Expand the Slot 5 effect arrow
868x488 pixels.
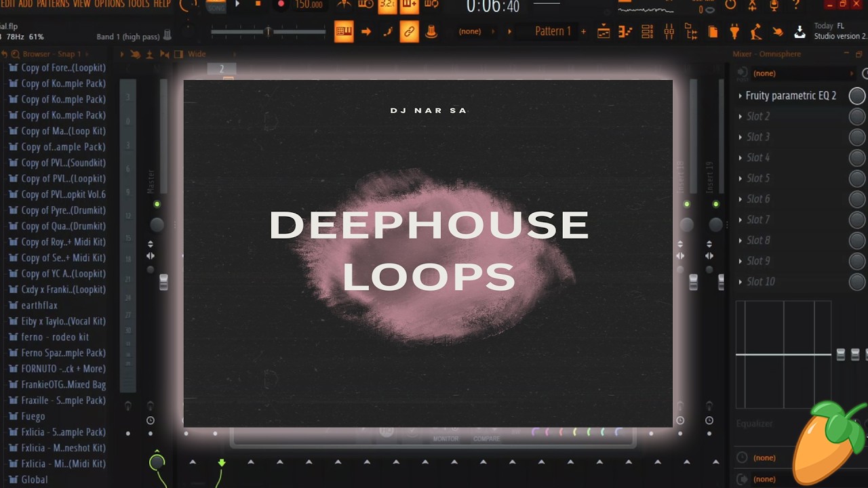coord(740,178)
